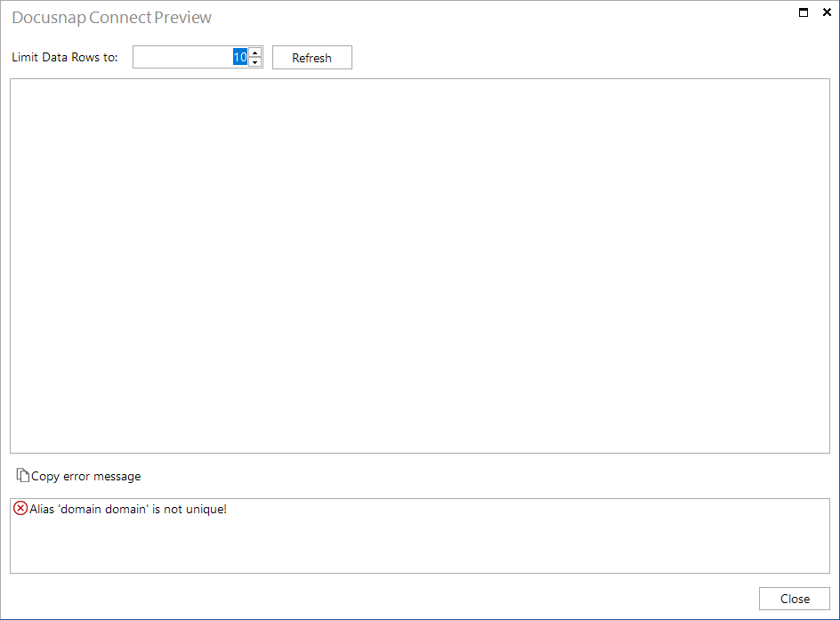Click empty space right of Copy error message
The image size is (840, 620).
tap(482, 476)
